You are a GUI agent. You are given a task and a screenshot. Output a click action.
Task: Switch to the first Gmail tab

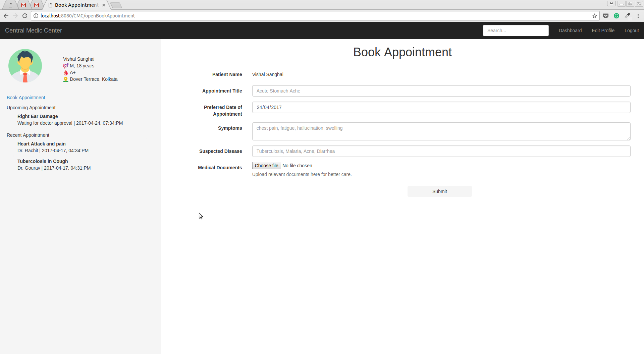23,5
